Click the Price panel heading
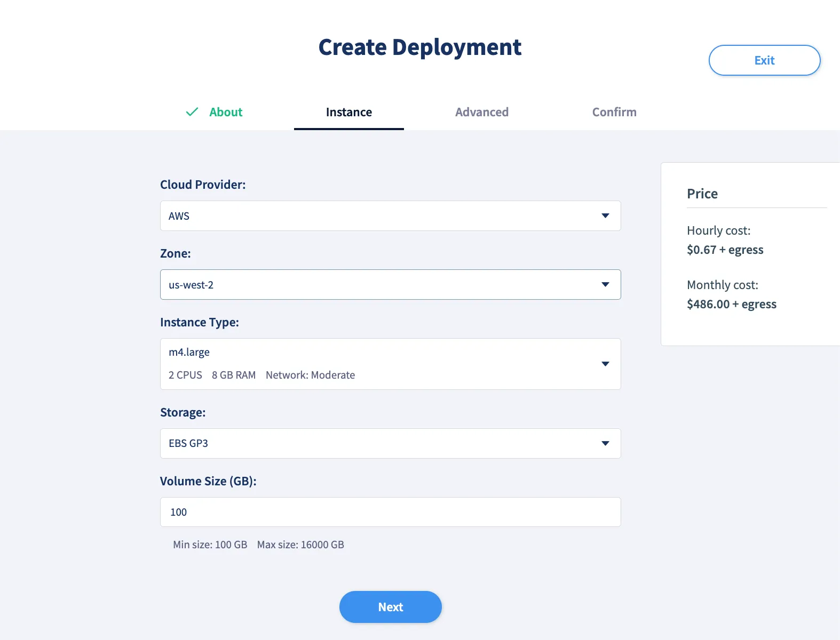This screenshot has height=640, width=840. click(702, 194)
